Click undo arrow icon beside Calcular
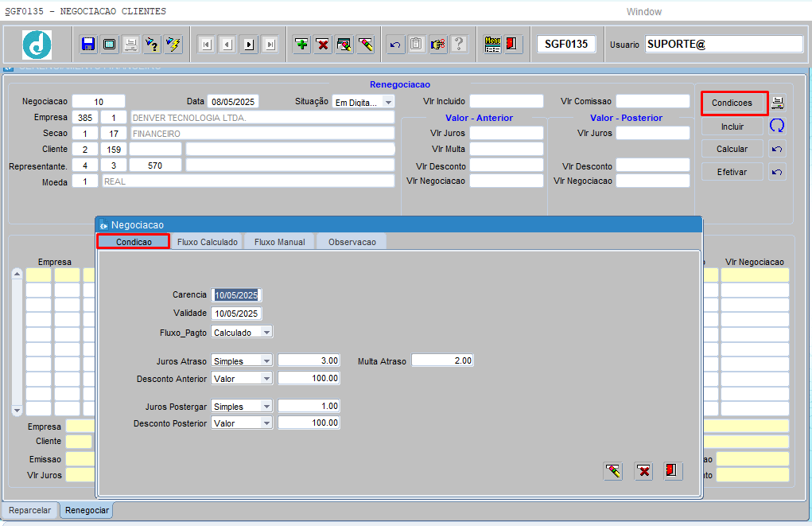812x526 pixels. tap(777, 149)
